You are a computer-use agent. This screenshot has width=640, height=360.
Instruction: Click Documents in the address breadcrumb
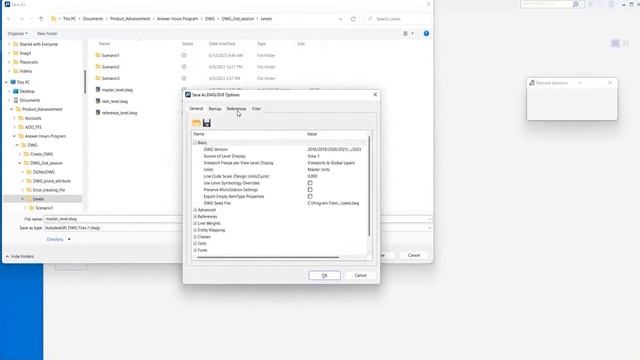pos(93,19)
